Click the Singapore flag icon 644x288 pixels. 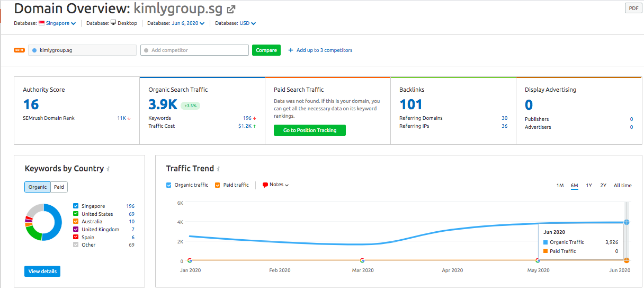pyautogui.click(x=41, y=23)
